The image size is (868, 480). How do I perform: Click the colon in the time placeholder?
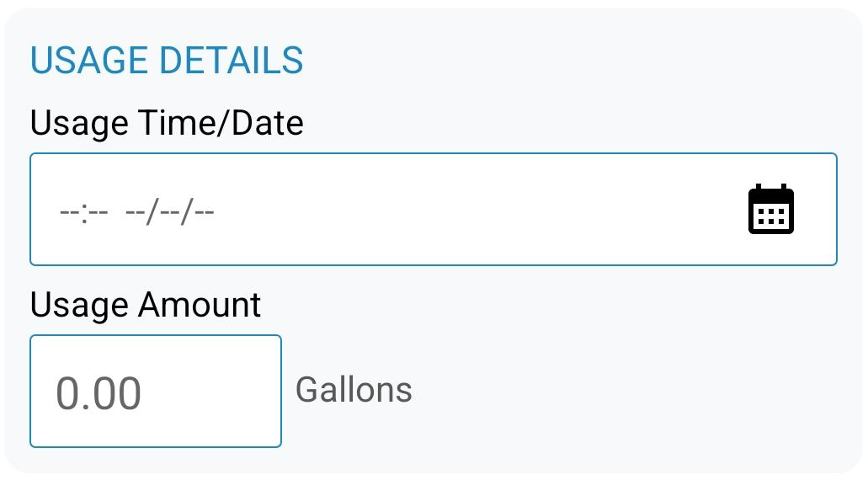pos(83,211)
